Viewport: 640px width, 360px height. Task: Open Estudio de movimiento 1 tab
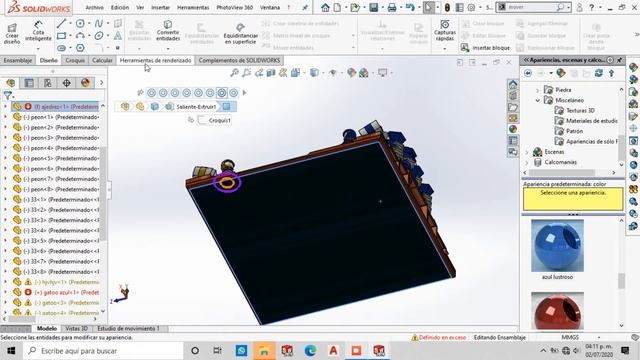(x=129, y=328)
